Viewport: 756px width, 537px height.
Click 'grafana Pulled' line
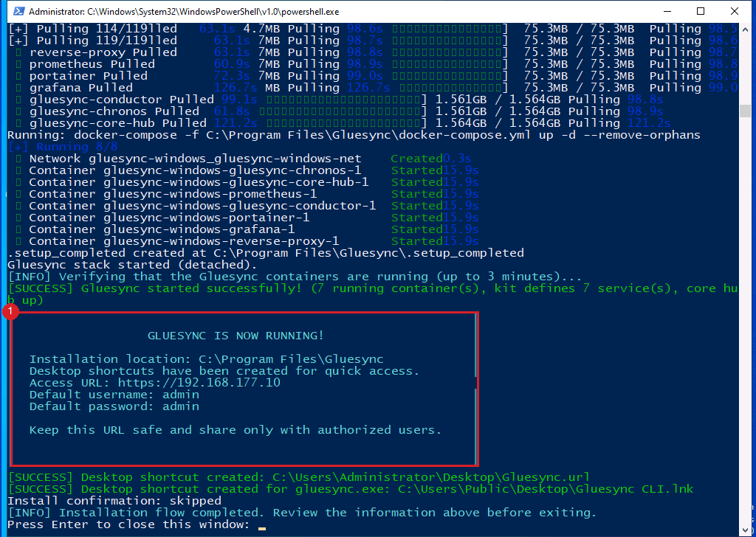click(377, 88)
